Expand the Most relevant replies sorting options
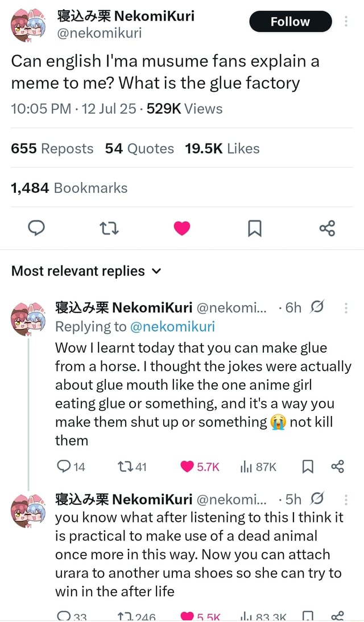The image size is (364, 622). (x=156, y=271)
